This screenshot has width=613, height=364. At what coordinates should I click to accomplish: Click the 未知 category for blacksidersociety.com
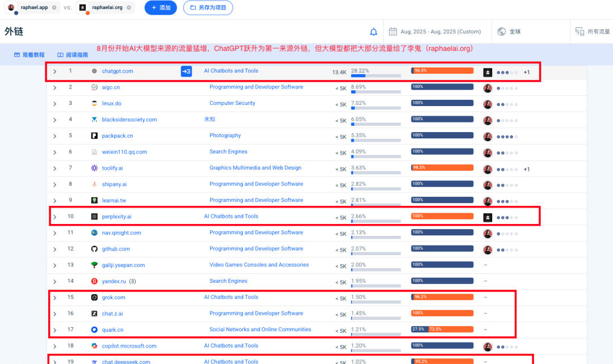coord(209,119)
